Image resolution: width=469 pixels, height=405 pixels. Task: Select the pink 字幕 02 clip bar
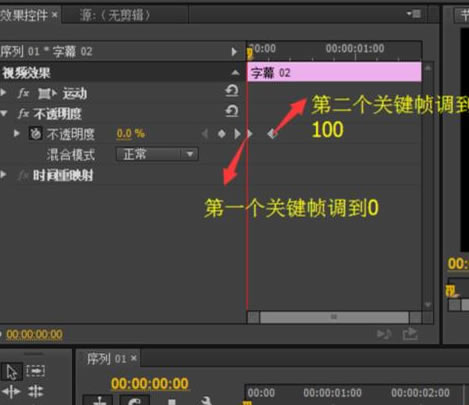(334, 72)
